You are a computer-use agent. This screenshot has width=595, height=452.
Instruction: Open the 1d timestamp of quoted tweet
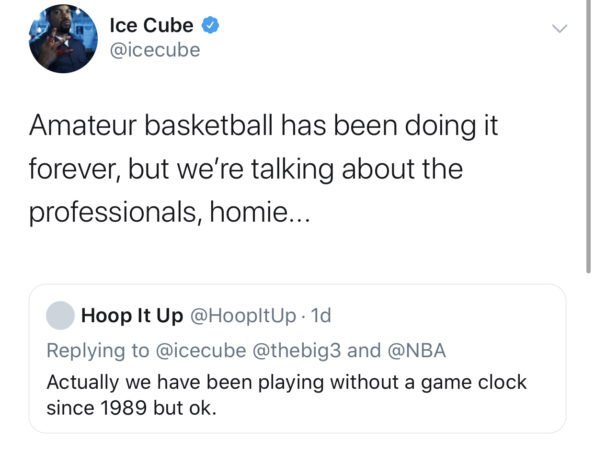pos(321,315)
